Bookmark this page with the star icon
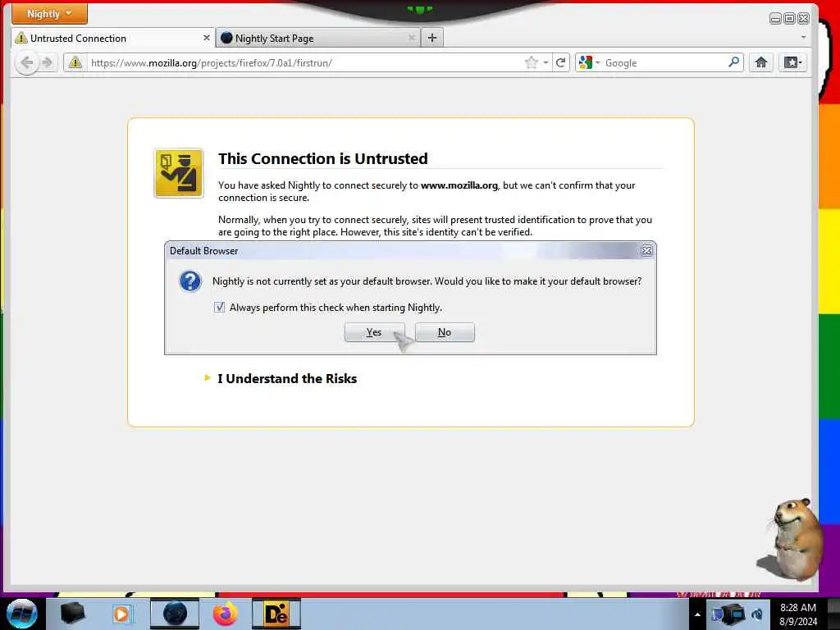The width and height of the screenshot is (840, 630). click(531, 62)
